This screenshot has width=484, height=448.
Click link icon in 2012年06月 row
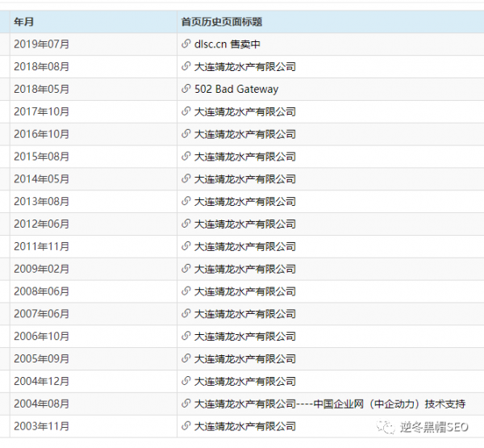(x=186, y=224)
